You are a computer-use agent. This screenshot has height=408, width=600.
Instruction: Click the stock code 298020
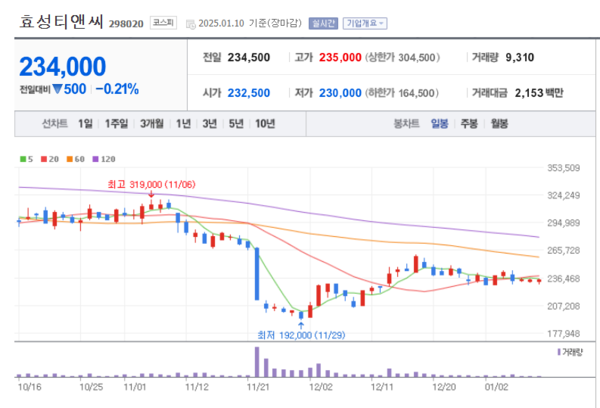(126, 24)
